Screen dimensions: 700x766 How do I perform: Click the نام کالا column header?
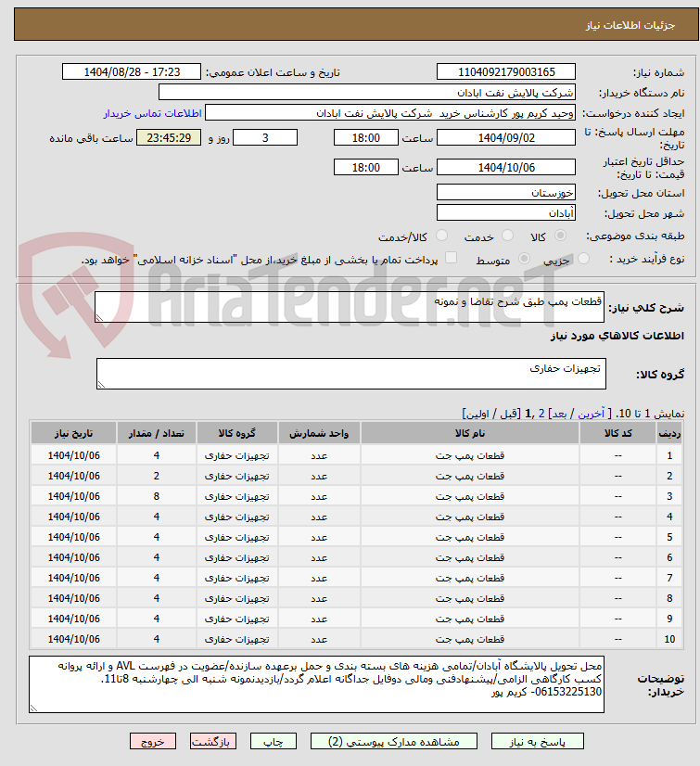point(470,433)
